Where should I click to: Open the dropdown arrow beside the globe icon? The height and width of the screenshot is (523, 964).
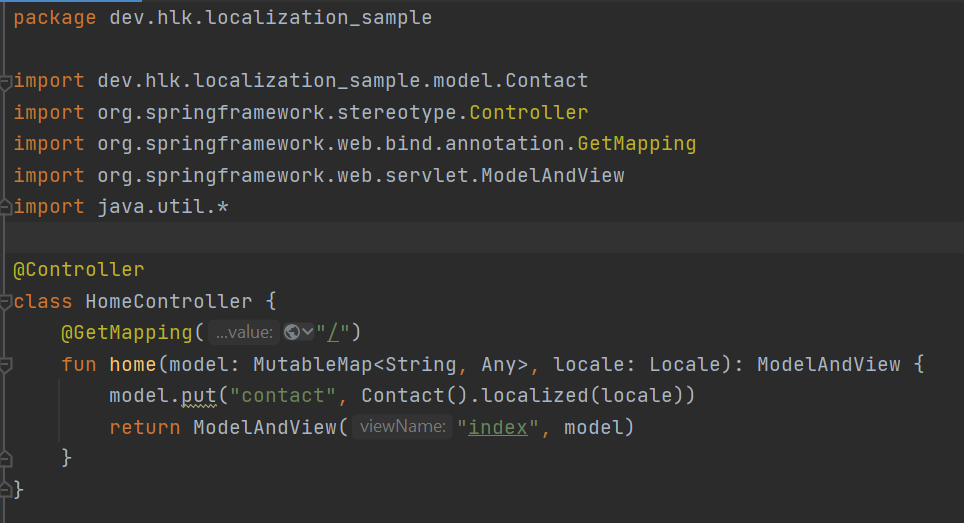pos(308,333)
